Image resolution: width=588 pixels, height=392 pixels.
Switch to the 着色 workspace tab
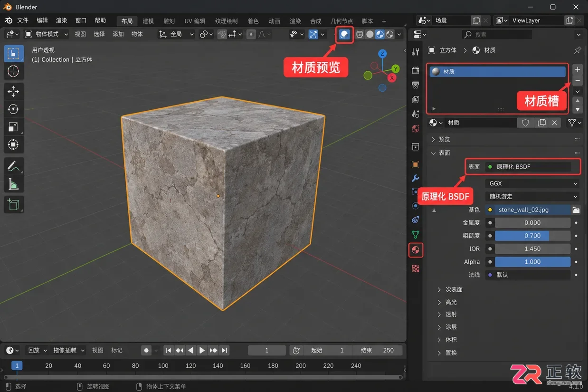click(253, 21)
